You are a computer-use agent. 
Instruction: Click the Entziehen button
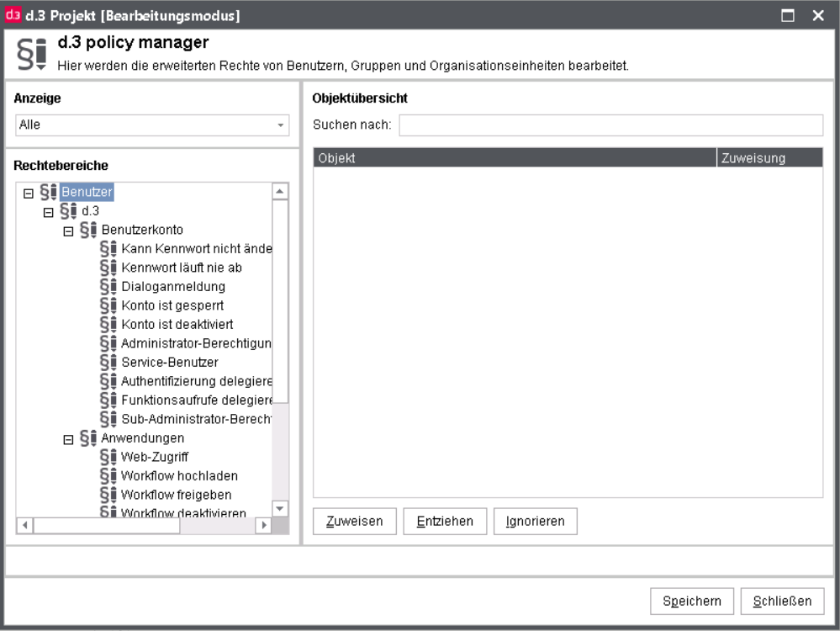coord(445,522)
